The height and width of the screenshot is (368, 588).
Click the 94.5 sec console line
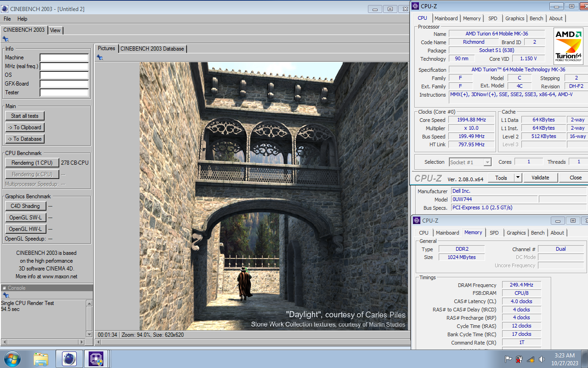[10, 309]
